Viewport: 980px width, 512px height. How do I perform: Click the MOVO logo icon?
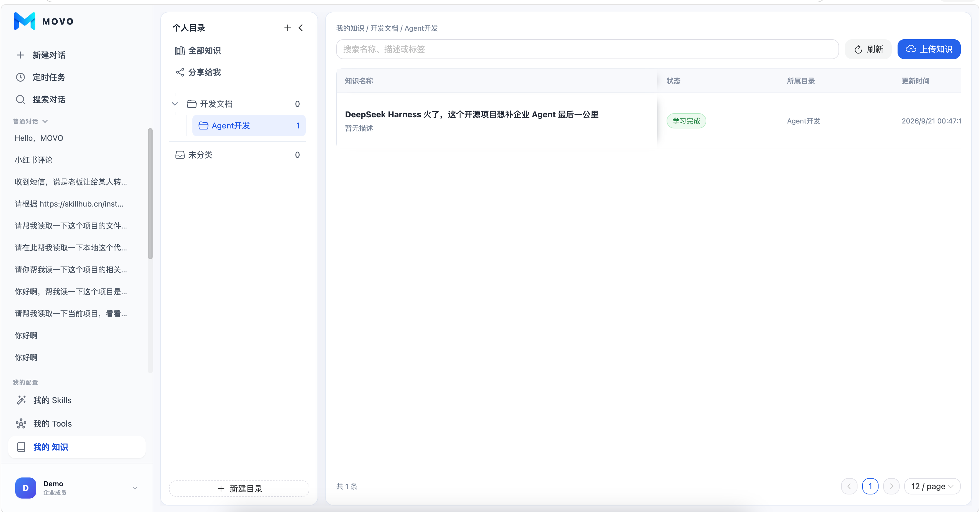pos(25,21)
